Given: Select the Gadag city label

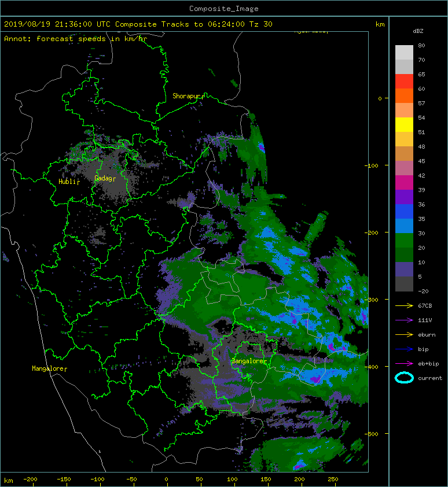Looking at the screenshot, I should point(103,178).
